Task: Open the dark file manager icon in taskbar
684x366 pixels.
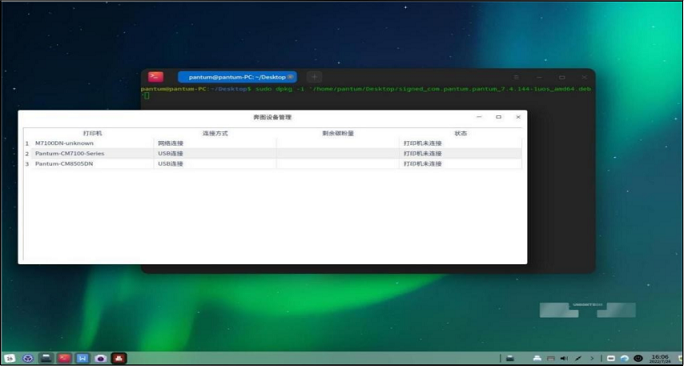Action: 46,358
